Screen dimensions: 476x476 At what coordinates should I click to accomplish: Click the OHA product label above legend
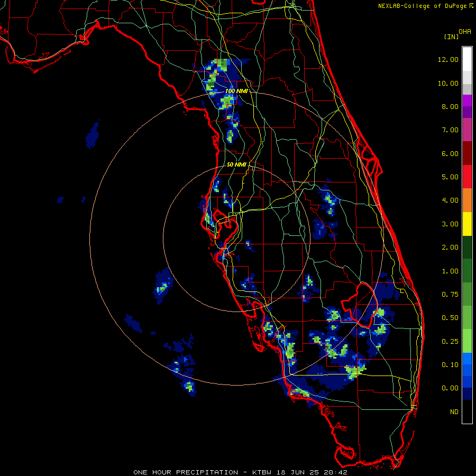pyautogui.click(x=464, y=32)
